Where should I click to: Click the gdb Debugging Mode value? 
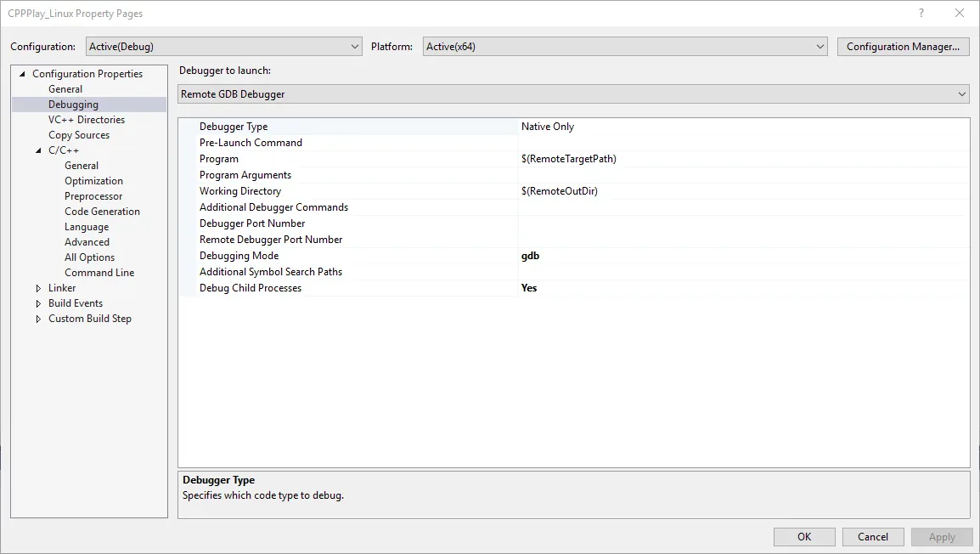pos(530,256)
